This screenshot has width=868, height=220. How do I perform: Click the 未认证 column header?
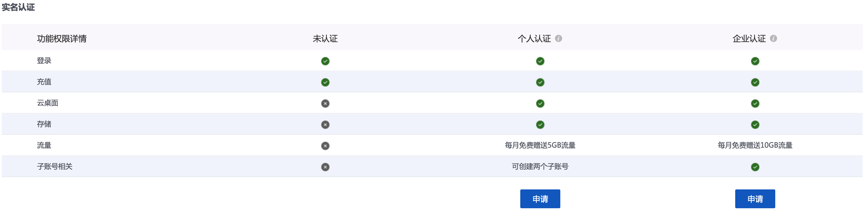(325, 39)
